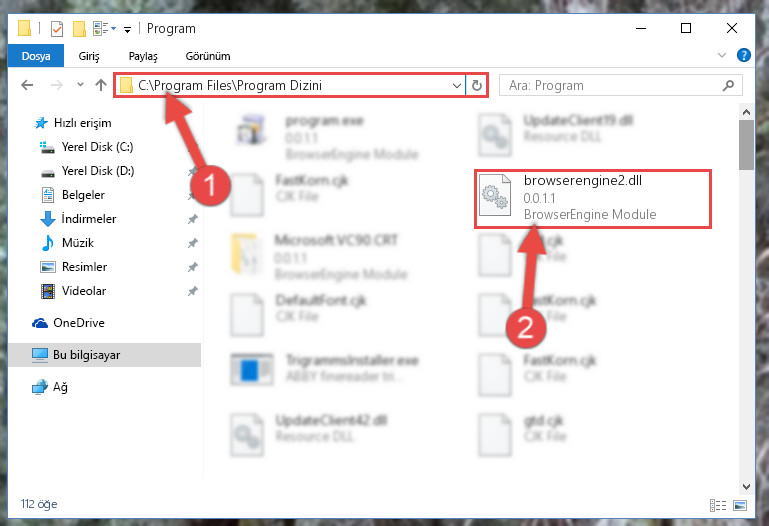The height and width of the screenshot is (526, 769).
Task: Click the Up one level arrow
Action: 101,85
